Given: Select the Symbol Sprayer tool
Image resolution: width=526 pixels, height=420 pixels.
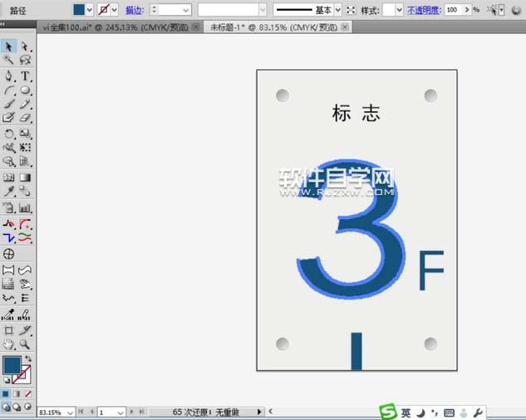Looking at the screenshot, I should coord(8,208).
